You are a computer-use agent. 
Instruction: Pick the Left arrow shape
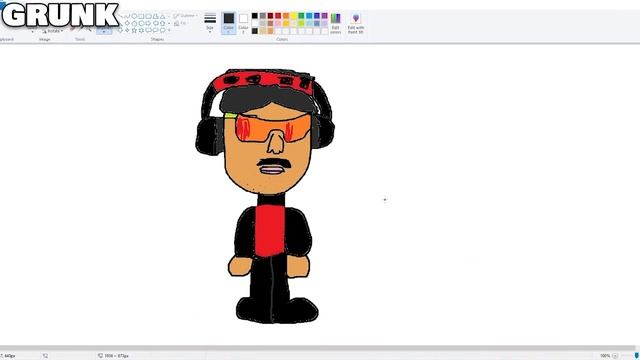click(156, 23)
